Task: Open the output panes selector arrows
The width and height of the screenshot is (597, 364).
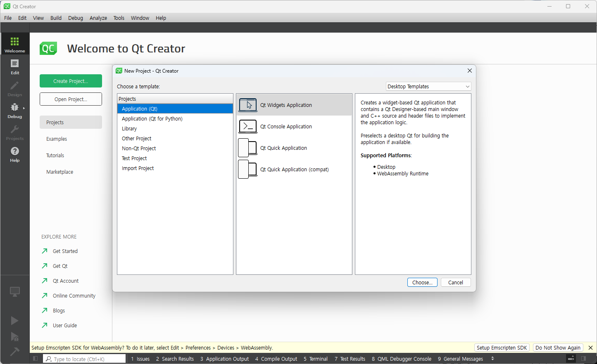Action: [492, 359]
